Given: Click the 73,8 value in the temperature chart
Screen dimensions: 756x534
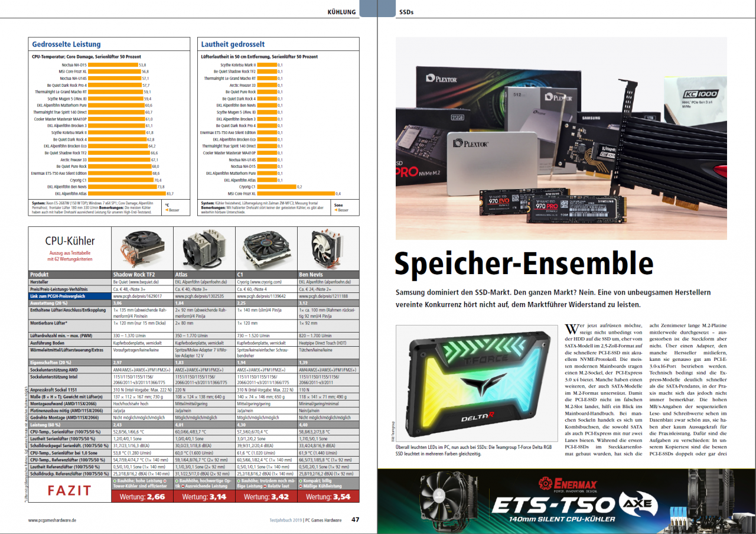Looking at the screenshot, I should (161, 187).
